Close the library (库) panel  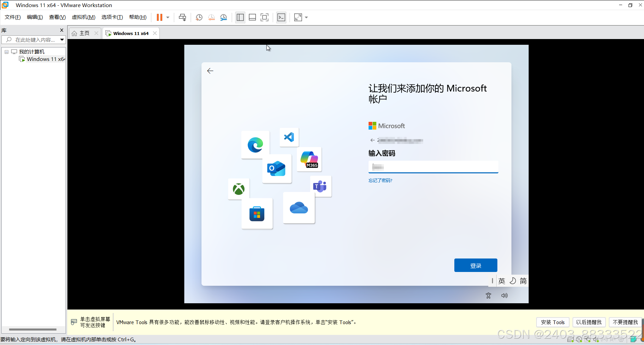pyautogui.click(x=62, y=30)
